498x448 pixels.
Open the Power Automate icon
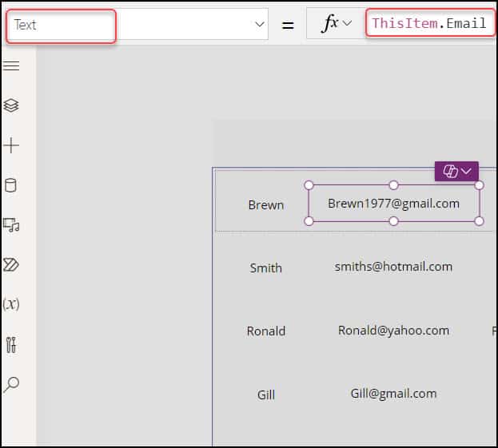11,264
